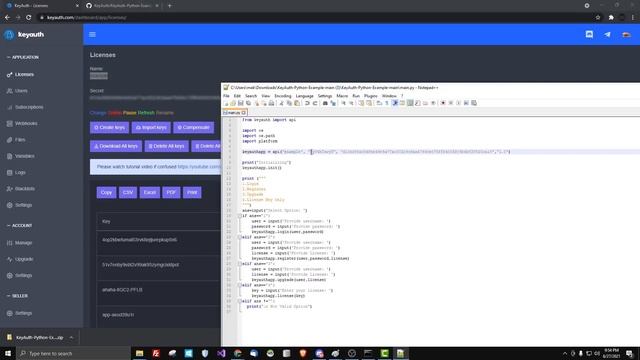Toggle the keyauth hamburger sidebar menu

(92, 35)
